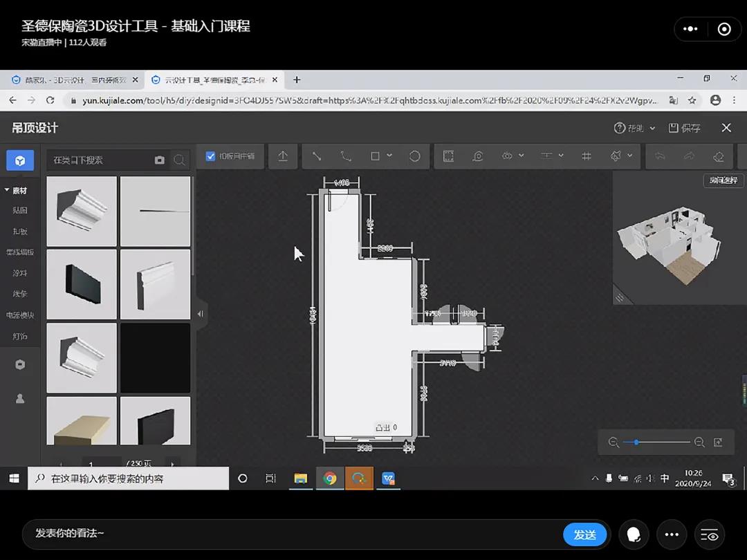Click the zoom out magnifier icon
The image size is (747, 560).
click(x=614, y=442)
